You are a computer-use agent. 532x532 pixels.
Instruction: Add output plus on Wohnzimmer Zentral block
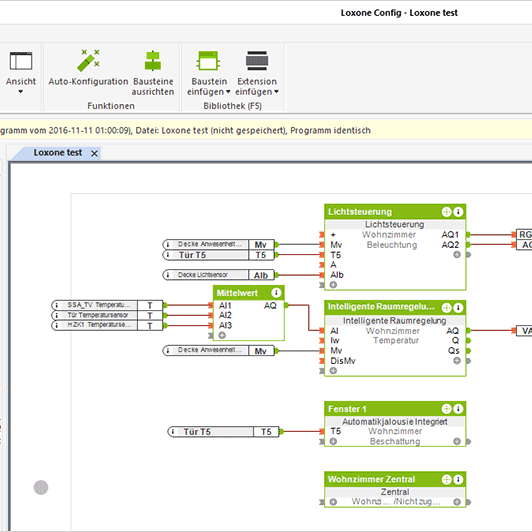(457, 501)
